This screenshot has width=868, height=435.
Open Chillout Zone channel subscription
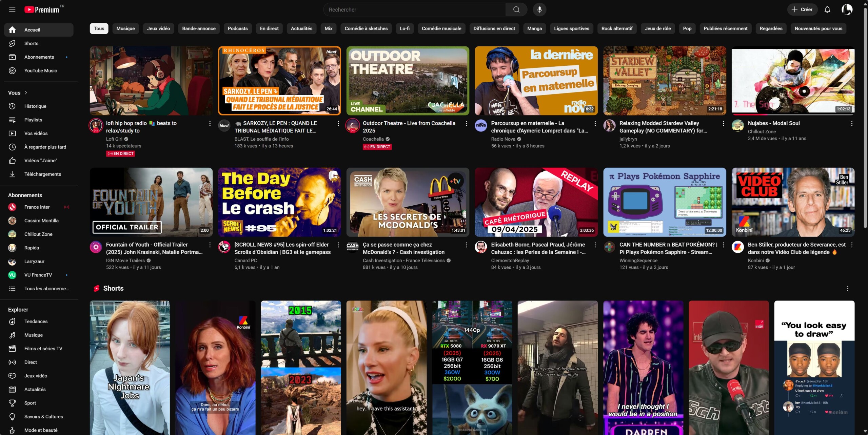click(x=39, y=234)
